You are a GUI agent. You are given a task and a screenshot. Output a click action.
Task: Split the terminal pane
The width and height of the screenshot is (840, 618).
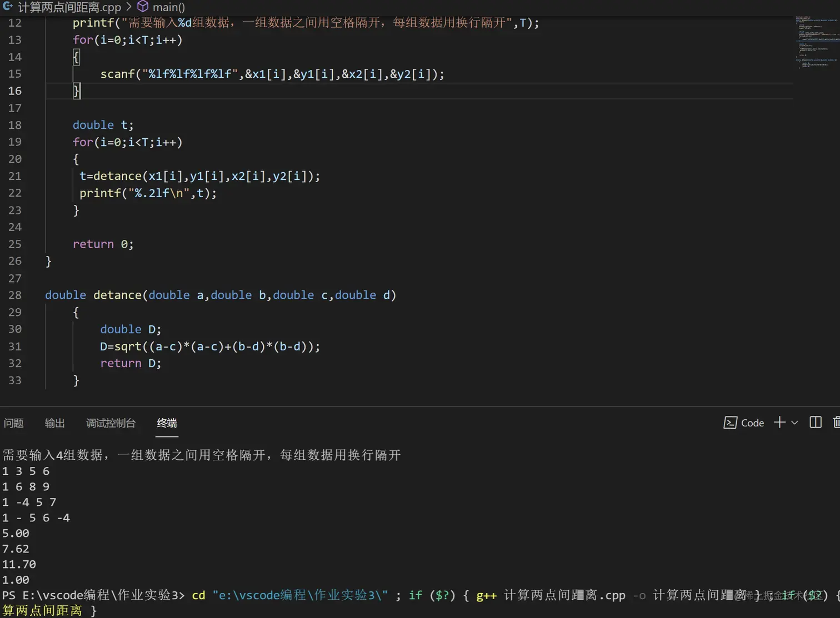[x=816, y=423]
